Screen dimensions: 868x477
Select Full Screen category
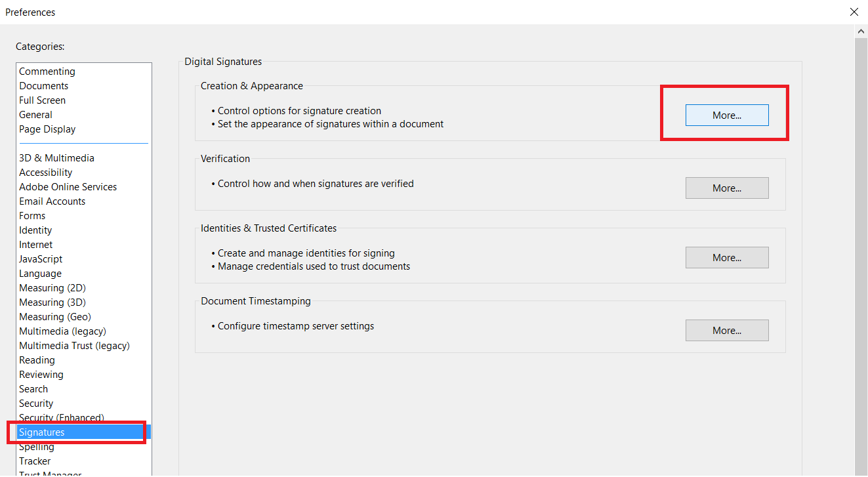pyautogui.click(x=43, y=100)
